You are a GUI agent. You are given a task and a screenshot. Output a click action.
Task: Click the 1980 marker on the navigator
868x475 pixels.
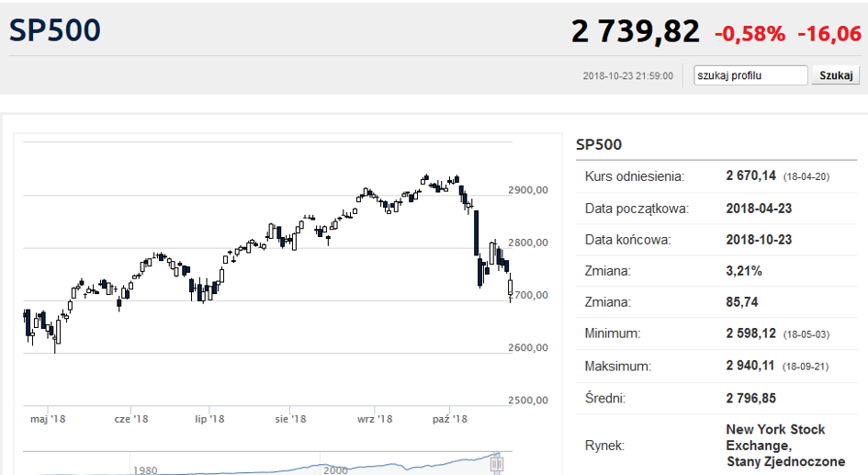[145, 470]
